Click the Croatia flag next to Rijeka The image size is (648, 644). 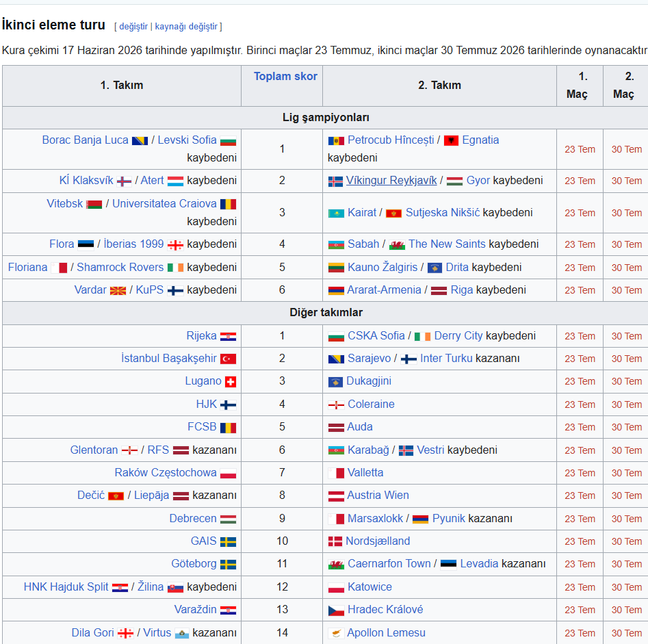click(x=228, y=337)
